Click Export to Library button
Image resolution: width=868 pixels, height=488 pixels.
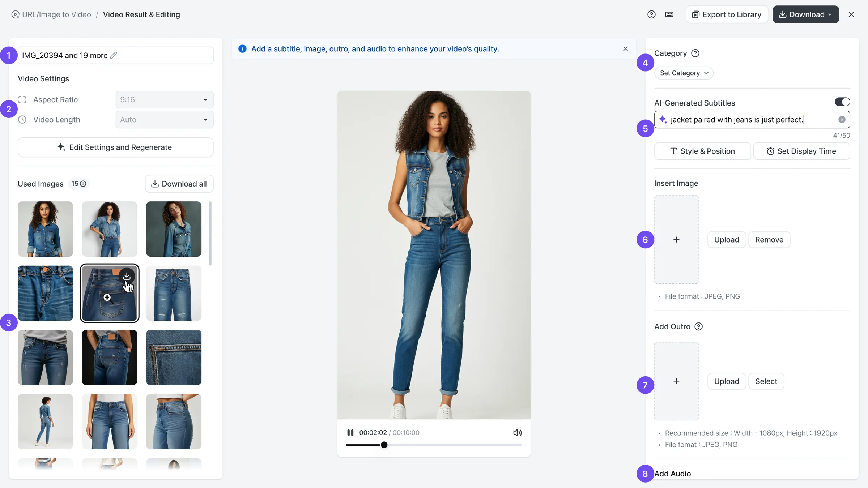click(x=727, y=14)
